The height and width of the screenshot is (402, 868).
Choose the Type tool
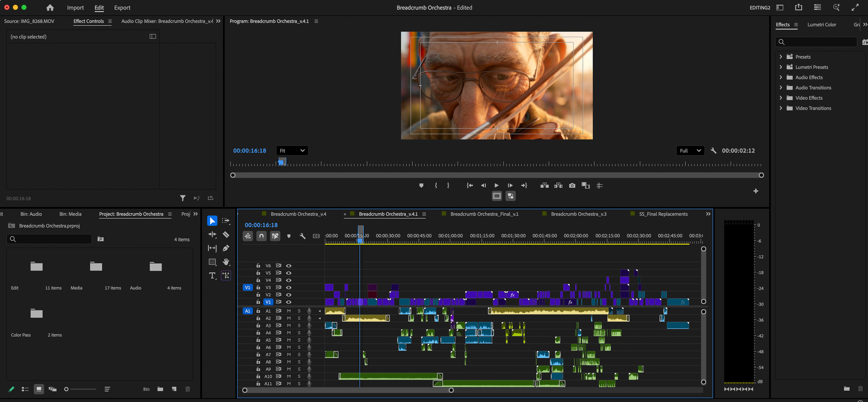coord(212,276)
